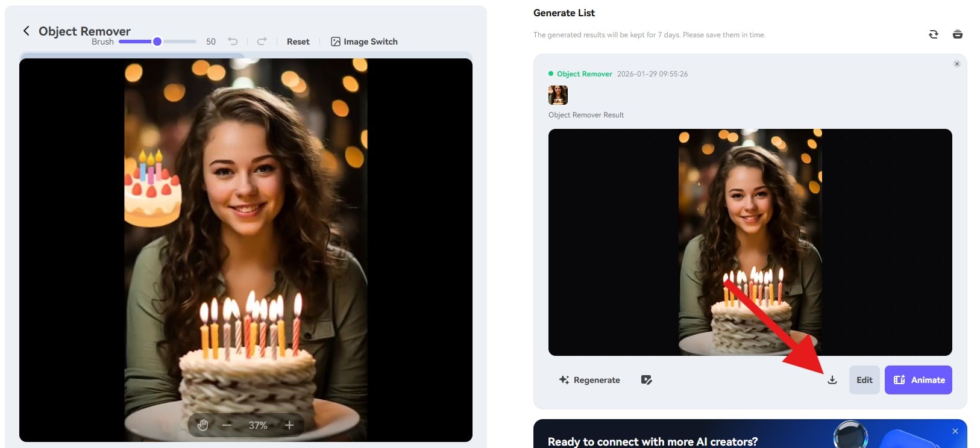Close the AI creators banner
980x448 pixels.
pyautogui.click(x=955, y=431)
